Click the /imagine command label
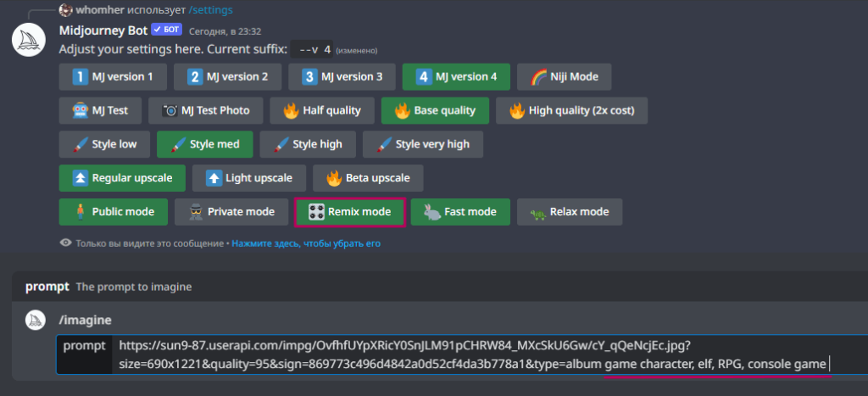Viewport: 868px width, 396px height. tap(86, 321)
